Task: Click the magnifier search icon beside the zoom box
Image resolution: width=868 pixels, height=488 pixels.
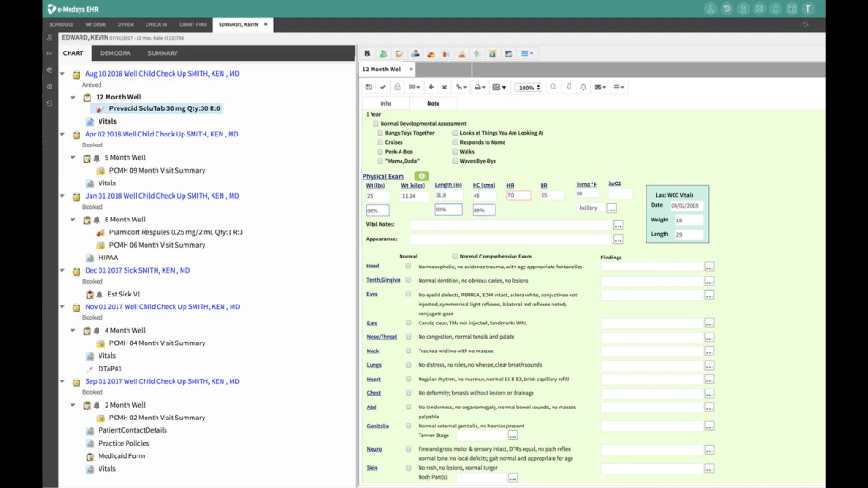Action: (x=553, y=87)
